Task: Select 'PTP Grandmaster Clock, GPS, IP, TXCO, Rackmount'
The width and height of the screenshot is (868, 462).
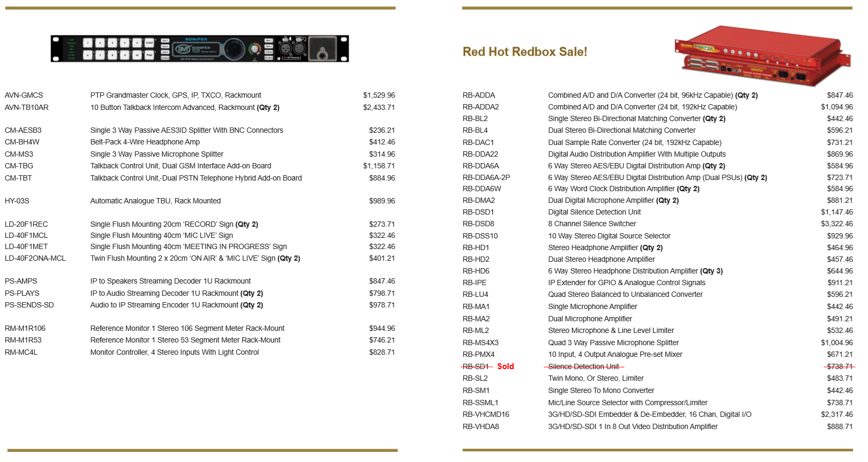Action: (176, 96)
